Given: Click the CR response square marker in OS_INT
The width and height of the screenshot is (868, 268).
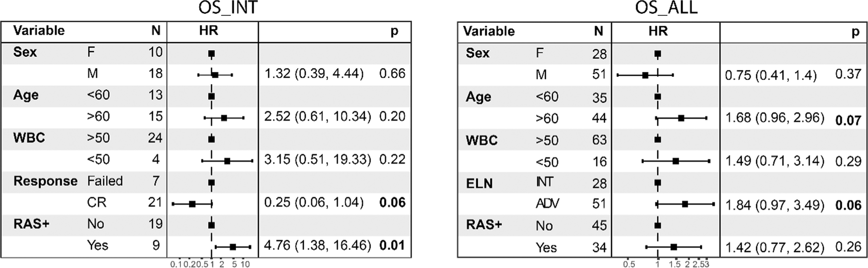Looking at the screenshot, I should click(x=192, y=203).
